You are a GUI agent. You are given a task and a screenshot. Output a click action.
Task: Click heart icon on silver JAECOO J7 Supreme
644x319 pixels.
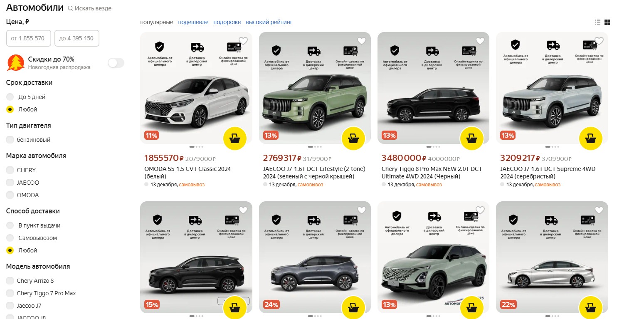[599, 41]
